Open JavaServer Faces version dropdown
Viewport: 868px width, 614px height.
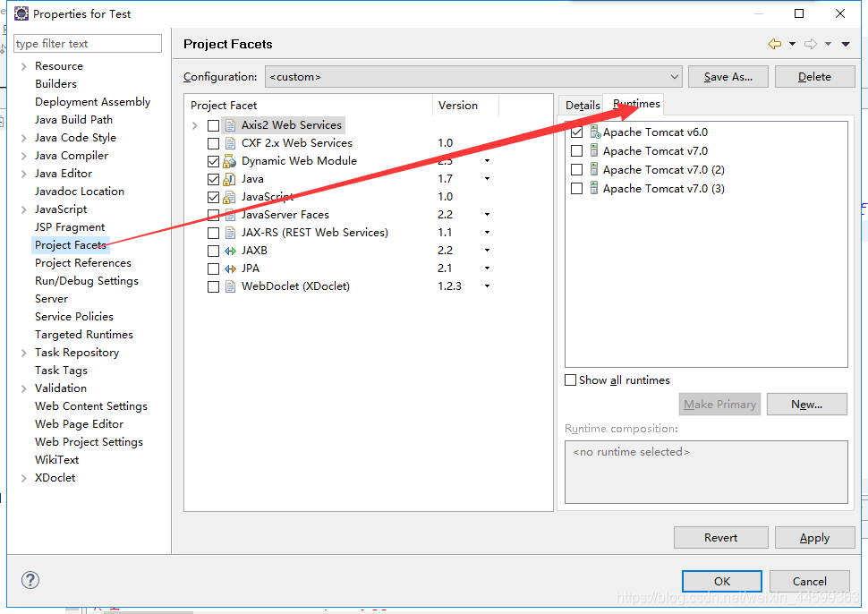(487, 214)
